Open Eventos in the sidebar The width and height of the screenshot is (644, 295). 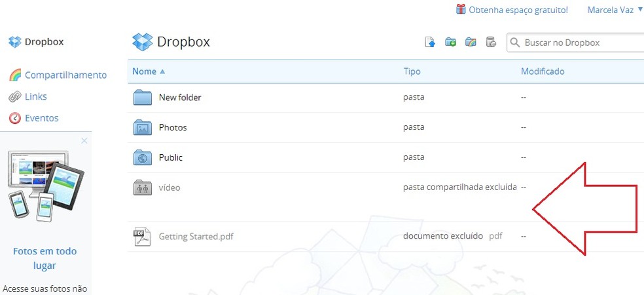coord(41,118)
